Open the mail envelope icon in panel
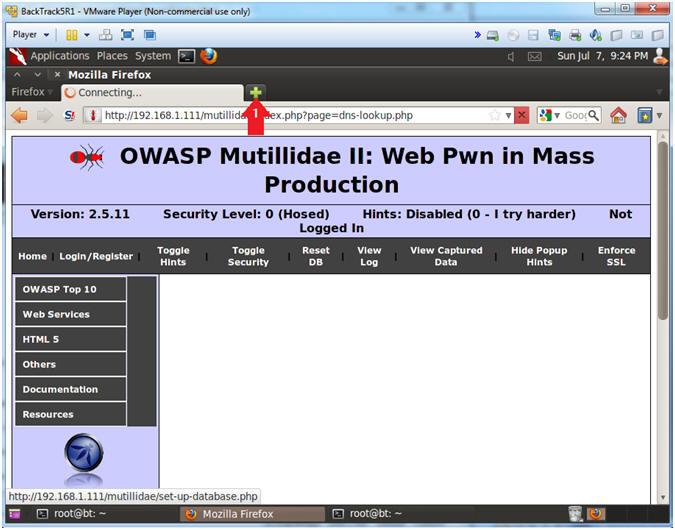This screenshot has height=530, width=675. (x=535, y=56)
